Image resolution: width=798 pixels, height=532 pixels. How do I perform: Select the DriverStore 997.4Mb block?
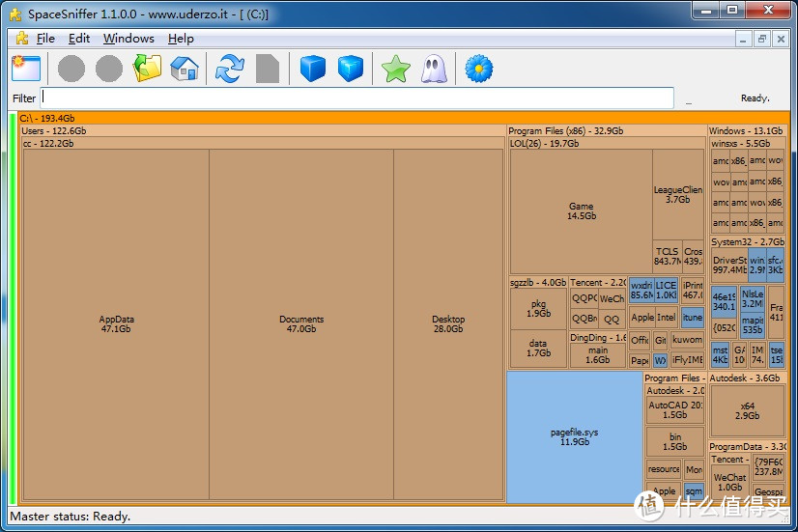tap(729, 265)
